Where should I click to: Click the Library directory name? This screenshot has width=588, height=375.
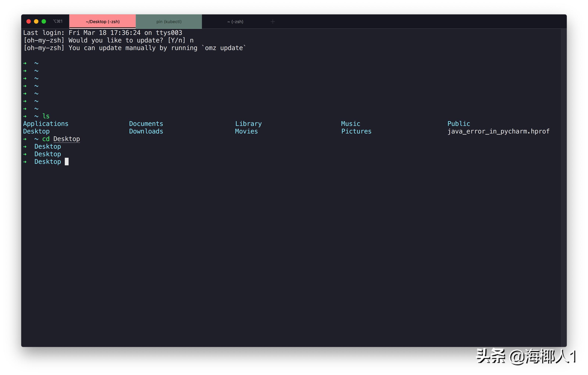pyautogui.click(x=248, y=124)
